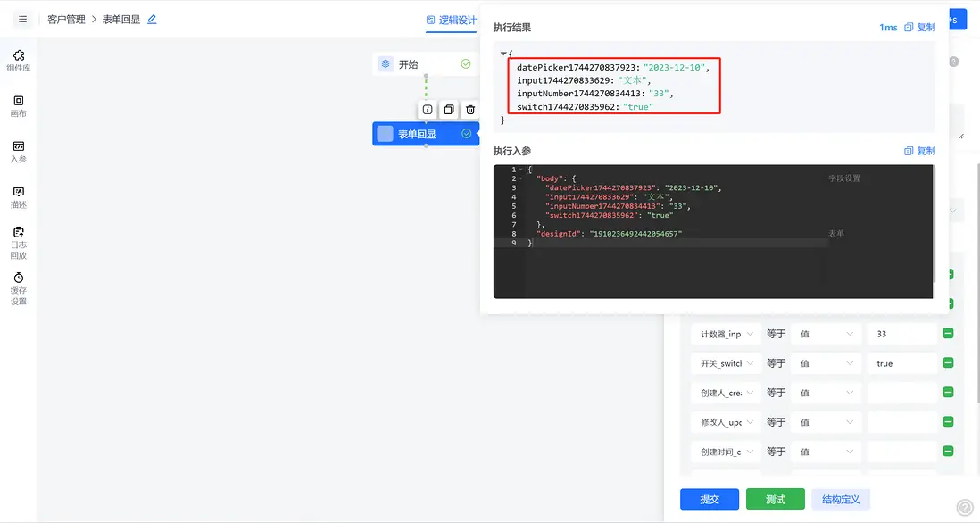Remove the 创建人 condition row

(948, 392)
